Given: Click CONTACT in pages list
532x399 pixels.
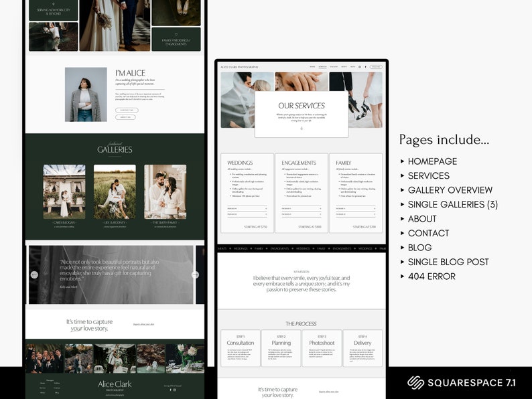Looking at the screenshot, I should [429, 233].
